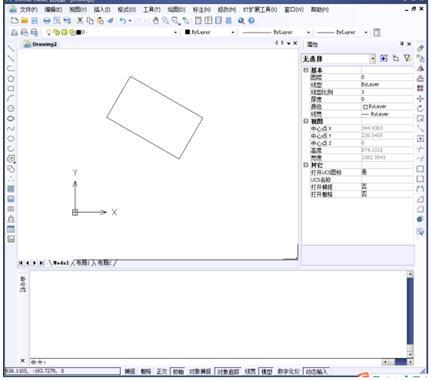Toggle 捕捉 snap mode in status bar
The image size is (431, 380).
(x=130, y=371)
